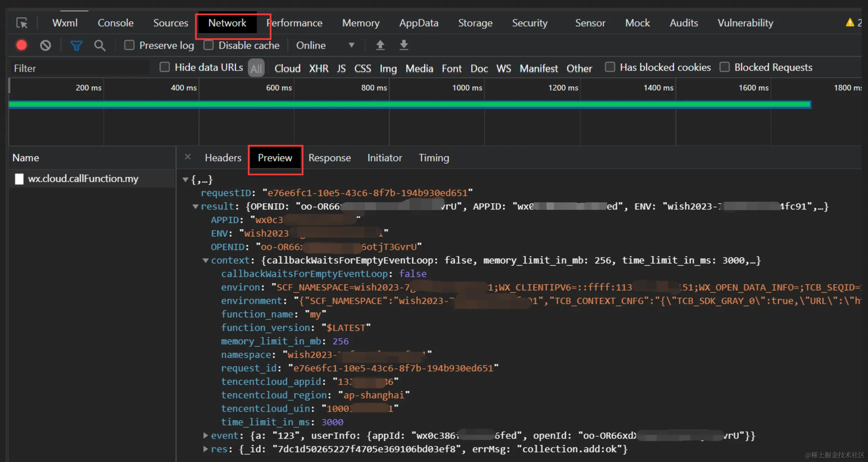Switch to the Console tab
The width and height of the screenshot is (868, 462).
pyautogui.click(x=115, y=23)
